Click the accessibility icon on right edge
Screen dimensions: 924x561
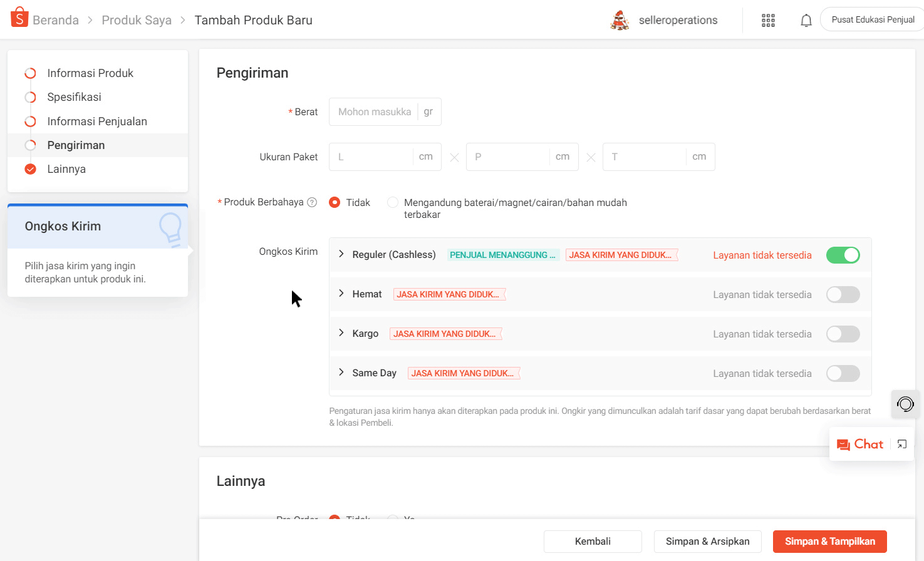pos(905,404)
